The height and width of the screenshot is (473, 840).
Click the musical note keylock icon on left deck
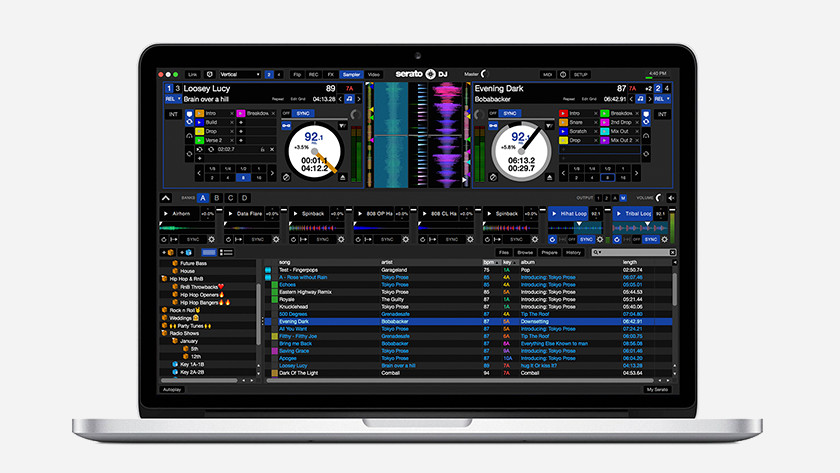349,99
